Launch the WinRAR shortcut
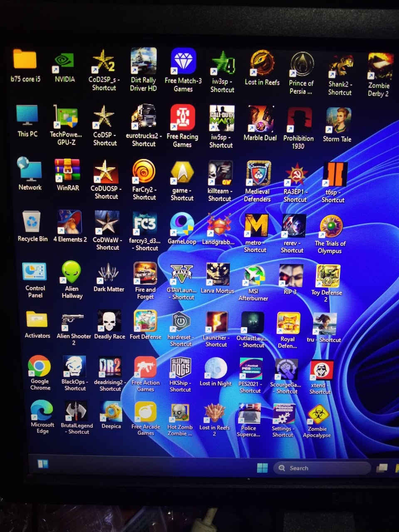This screenshot has height=532, width=399. (67, 171)
